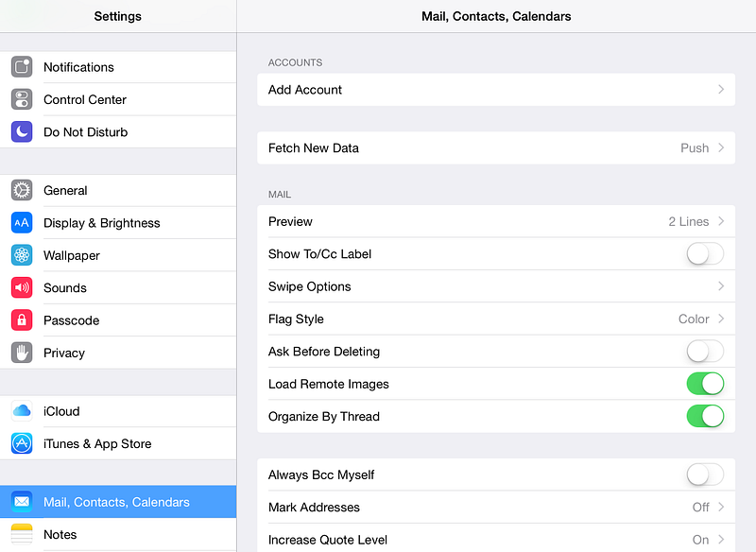Tap the Display & Brightness AA icon

22,223
